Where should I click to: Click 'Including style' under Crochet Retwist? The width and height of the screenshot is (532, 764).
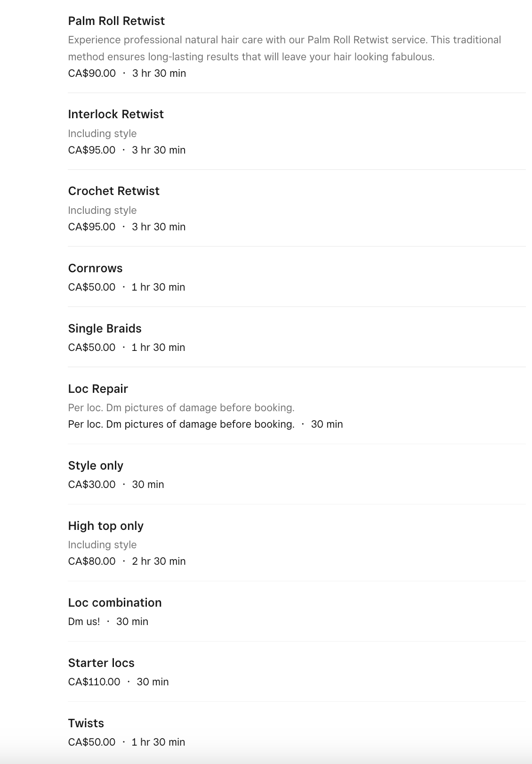point(102,210)
